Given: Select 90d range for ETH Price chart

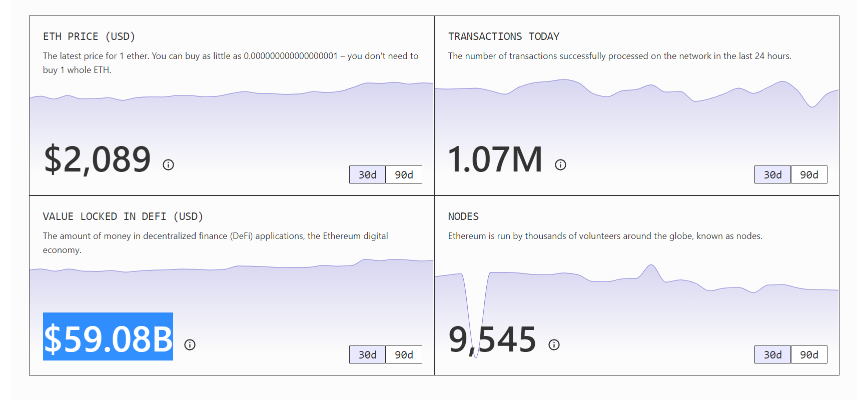Looking at the screenshot, I should pyautogui.click(x=404, y=174).
